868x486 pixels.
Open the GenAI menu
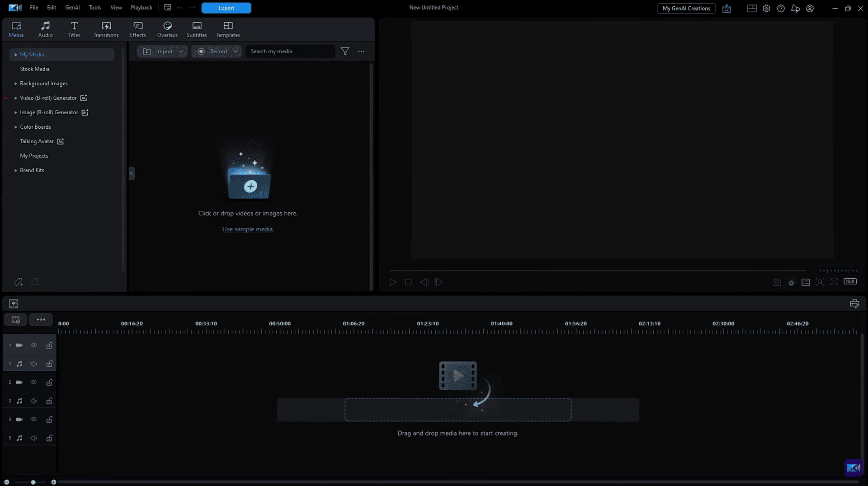point(72,8)
